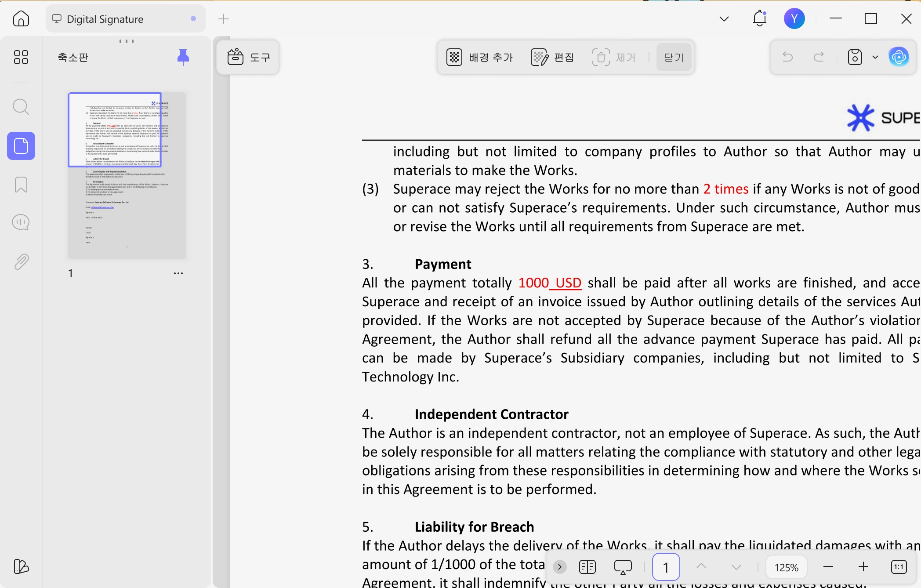Open page display reading mode icon

587,567
